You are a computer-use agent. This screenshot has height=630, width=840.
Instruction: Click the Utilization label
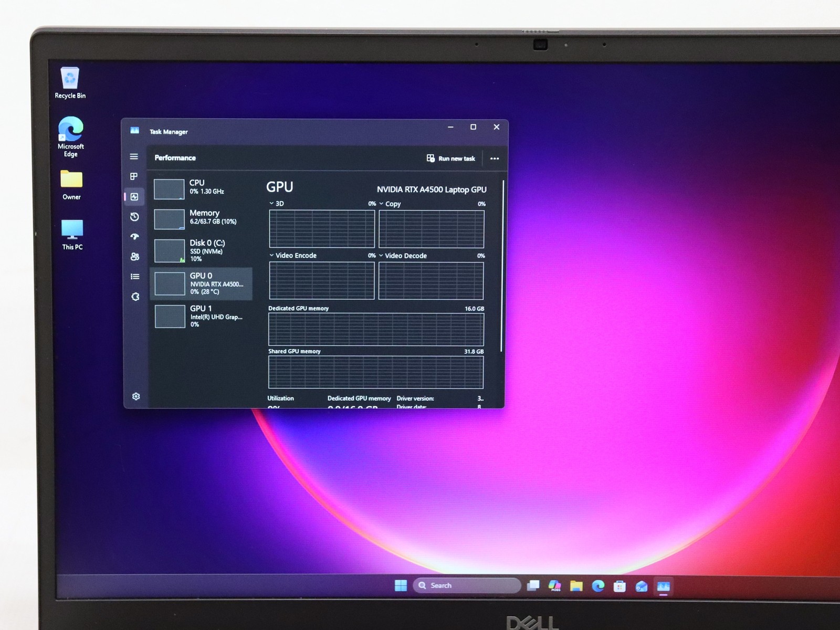point(280,398)
